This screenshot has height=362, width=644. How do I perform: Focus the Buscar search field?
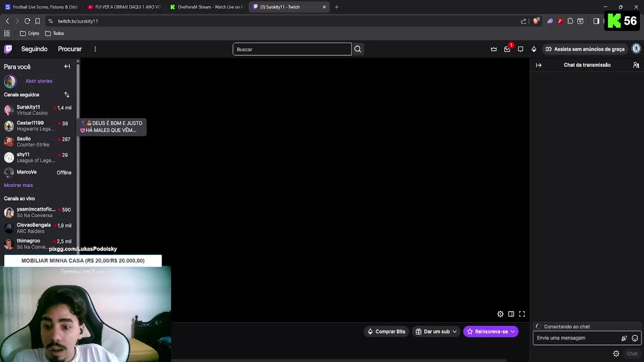(x=292, y=49)
